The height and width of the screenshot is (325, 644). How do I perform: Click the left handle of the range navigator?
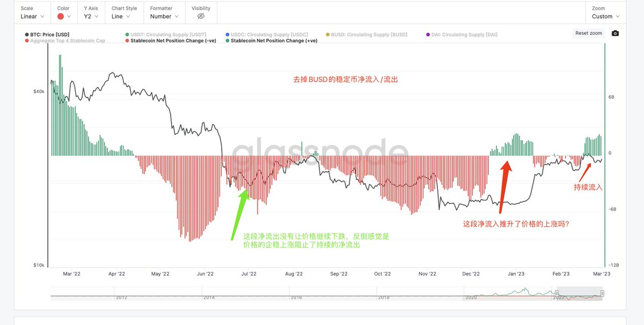557,293
